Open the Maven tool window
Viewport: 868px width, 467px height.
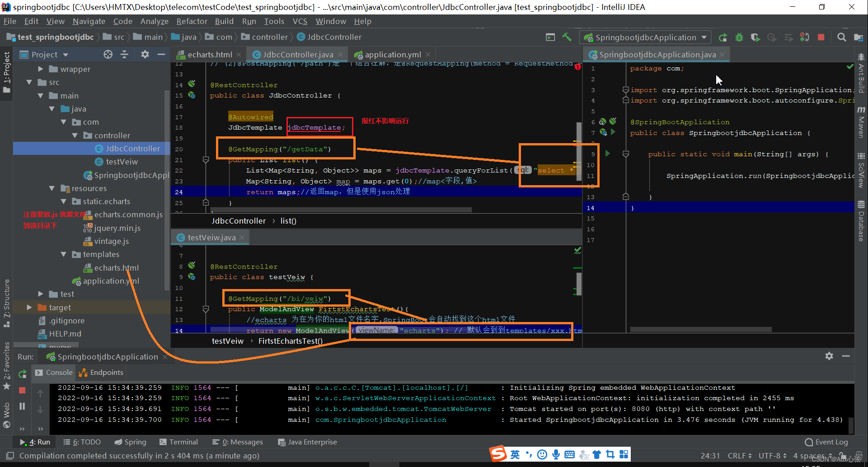click(861, 123)
